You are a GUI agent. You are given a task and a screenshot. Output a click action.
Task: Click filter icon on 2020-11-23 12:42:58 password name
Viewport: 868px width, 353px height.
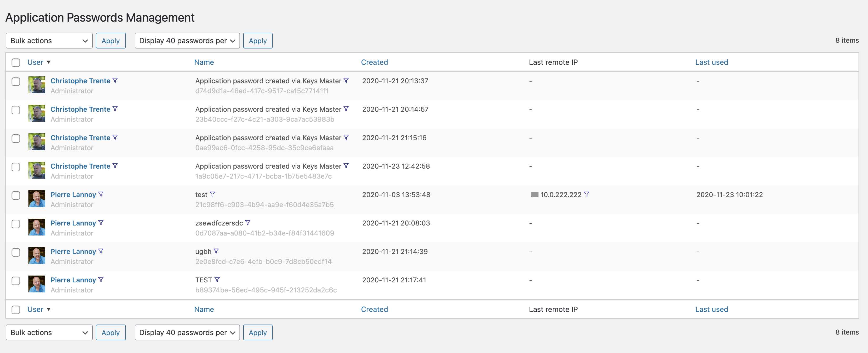346,166
